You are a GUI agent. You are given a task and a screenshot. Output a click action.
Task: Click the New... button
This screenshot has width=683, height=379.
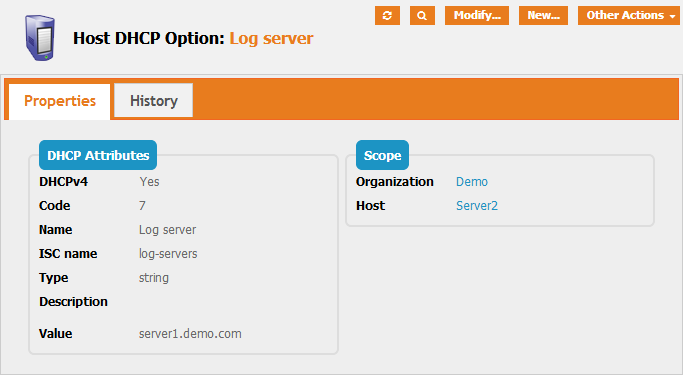543,16
